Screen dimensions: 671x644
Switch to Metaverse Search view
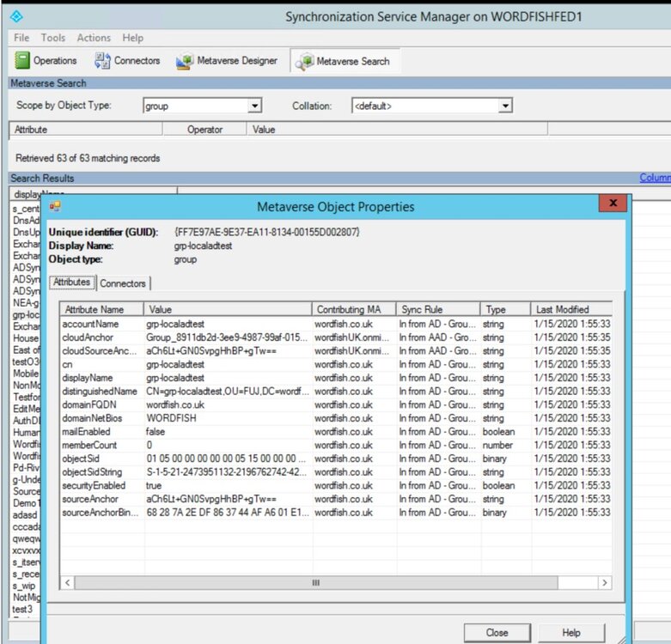point(345,61)
